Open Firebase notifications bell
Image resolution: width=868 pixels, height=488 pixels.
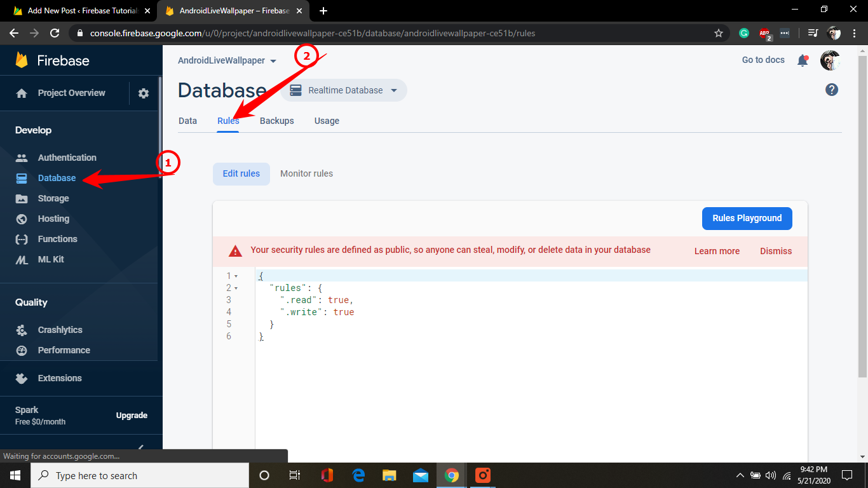[803, 60]
